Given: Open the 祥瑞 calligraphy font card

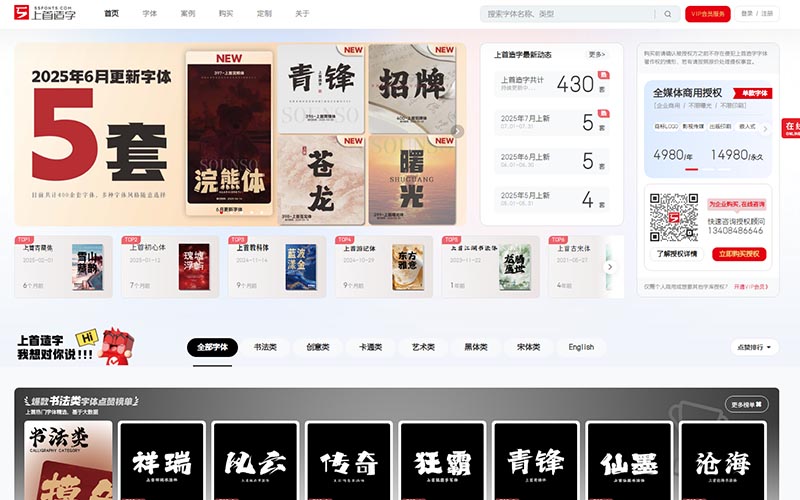Looking at the screenshot, I should pyautogui.click(x=161, y=461).
